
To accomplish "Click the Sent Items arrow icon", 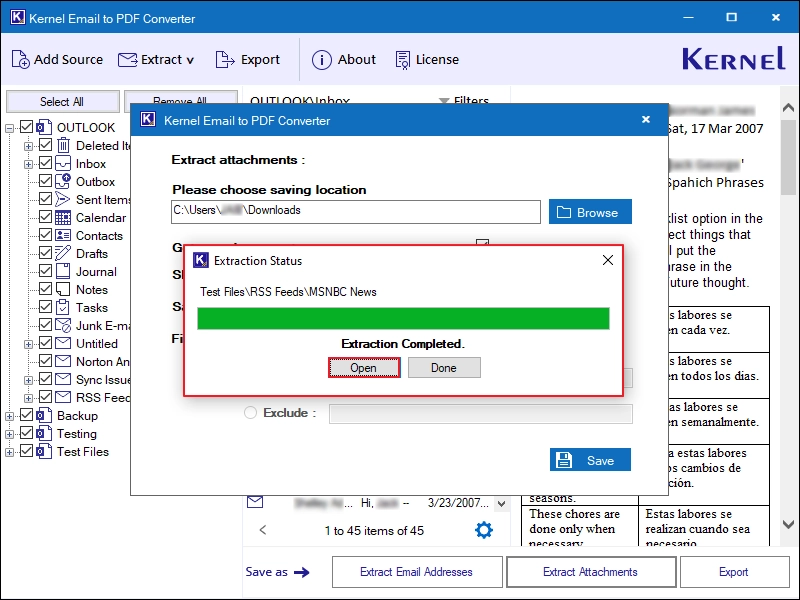I will (63, 199).
